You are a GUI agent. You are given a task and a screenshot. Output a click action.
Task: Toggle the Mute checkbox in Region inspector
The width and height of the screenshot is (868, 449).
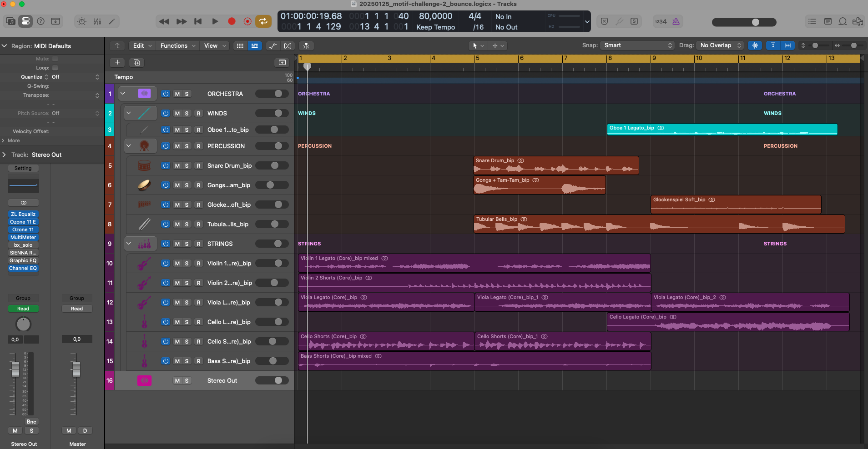[x=55, y=59]
